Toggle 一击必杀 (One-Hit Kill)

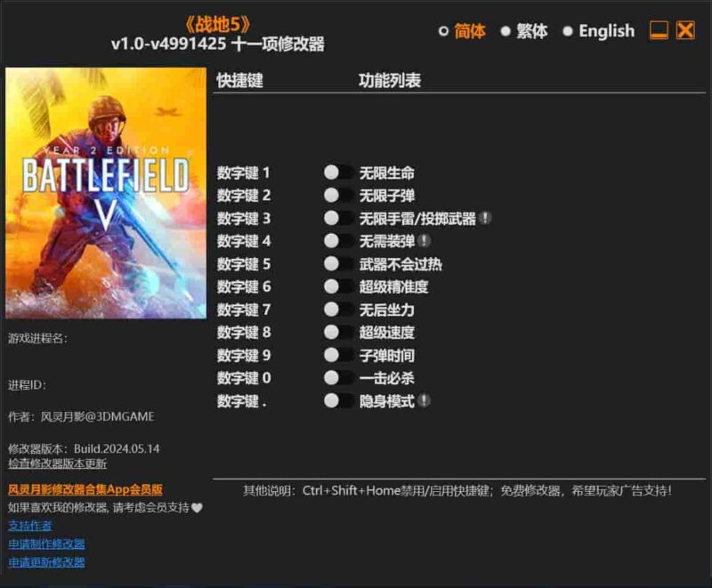[334, 379]
